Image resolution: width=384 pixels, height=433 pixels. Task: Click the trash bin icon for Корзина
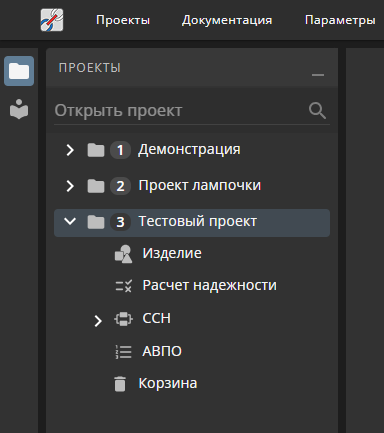click(120, 384)
